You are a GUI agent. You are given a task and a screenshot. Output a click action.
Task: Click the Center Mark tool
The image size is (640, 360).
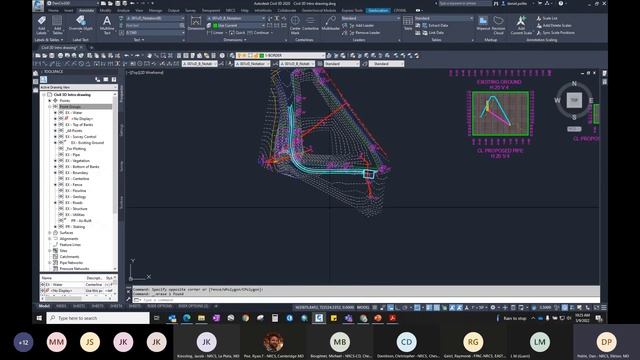pyautogui.click(x=295, y=25)
